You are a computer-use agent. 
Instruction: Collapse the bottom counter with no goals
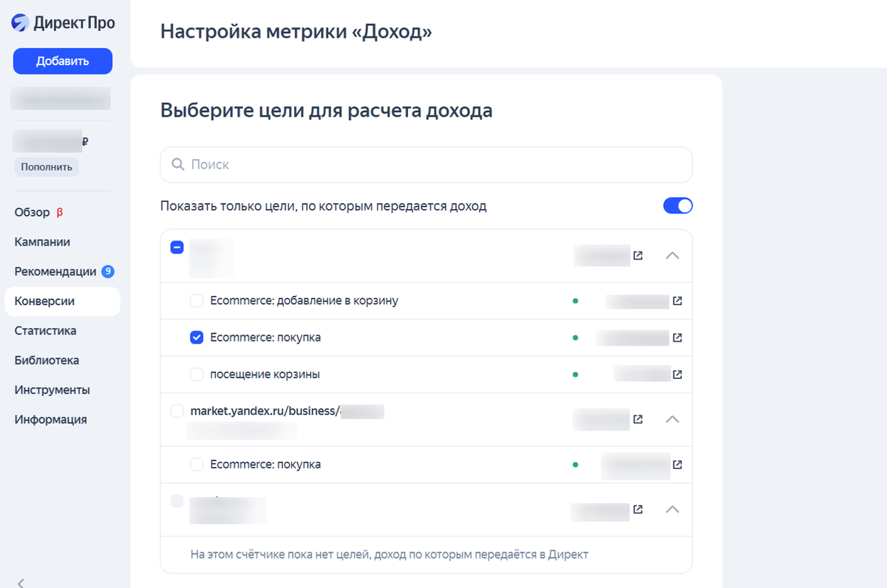(x=673, y=510)
